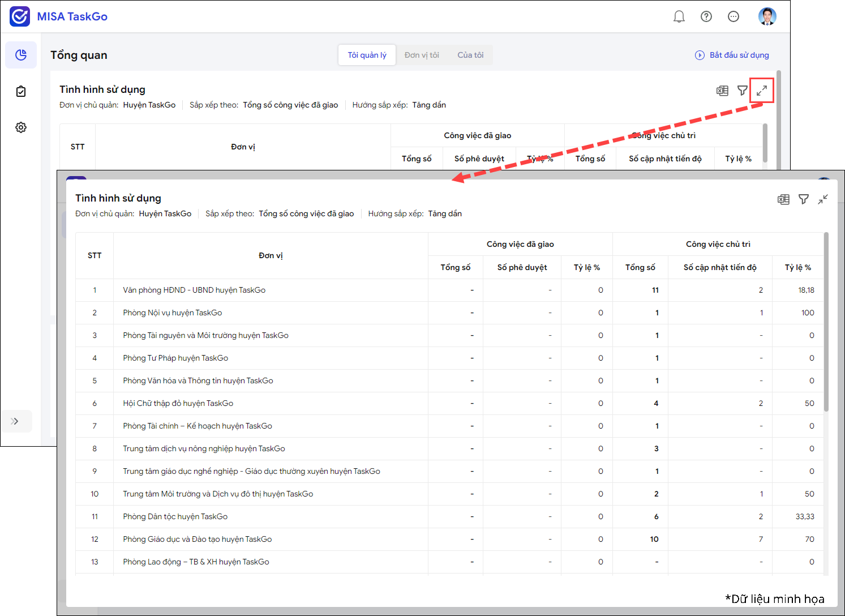Select row Phòng Nội vụ huyện TaskGo
845x616 pixels.
click(x=449, y=313)
